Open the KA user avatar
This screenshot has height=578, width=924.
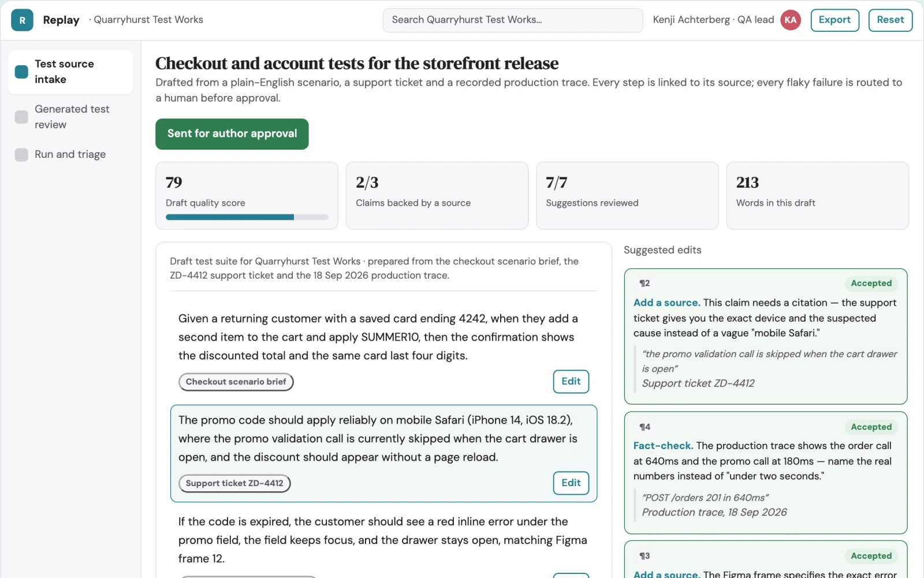click(x=790, y=20)
